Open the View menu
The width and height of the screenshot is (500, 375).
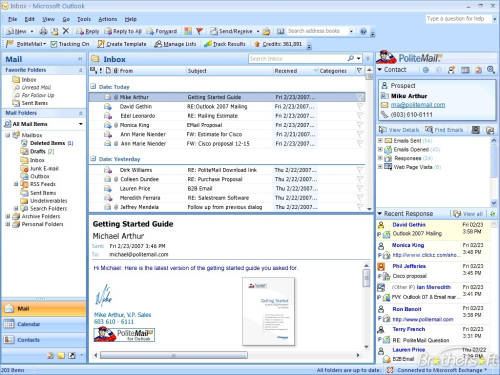tap(48, 19)
